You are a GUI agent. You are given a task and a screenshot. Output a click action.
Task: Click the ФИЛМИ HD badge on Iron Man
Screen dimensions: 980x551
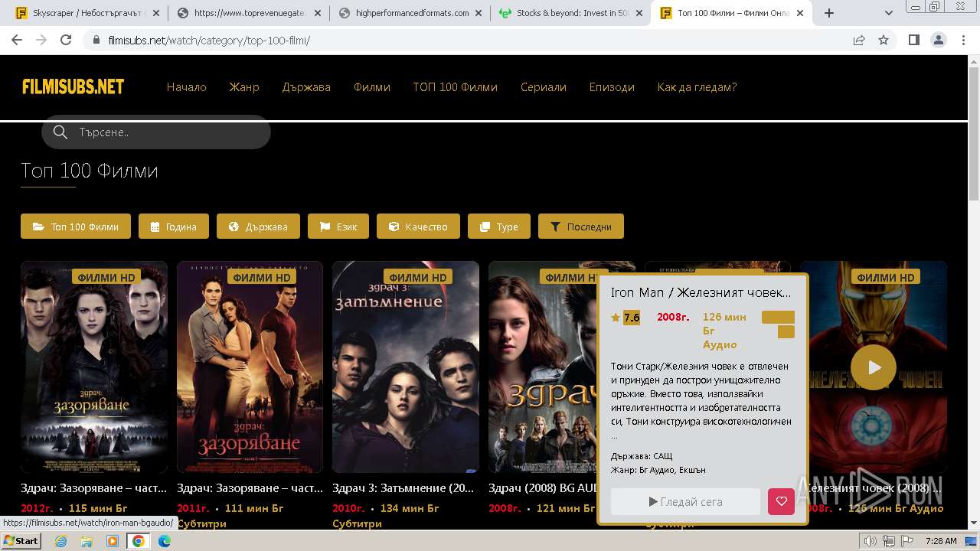[x=885, y=277]
